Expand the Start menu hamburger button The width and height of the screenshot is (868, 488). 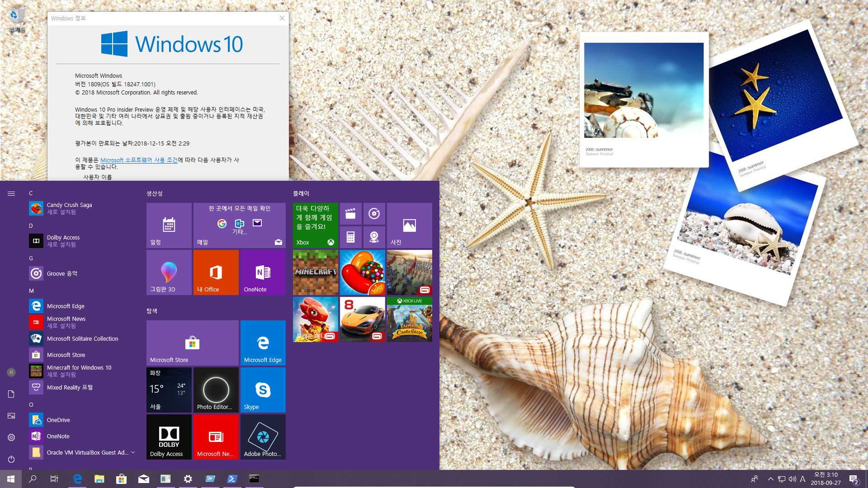point(11,193)
